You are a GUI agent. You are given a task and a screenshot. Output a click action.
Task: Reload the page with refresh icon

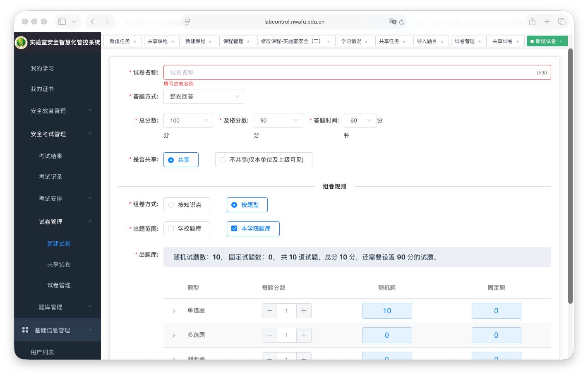pyautogui.click(x=401, y=22)
